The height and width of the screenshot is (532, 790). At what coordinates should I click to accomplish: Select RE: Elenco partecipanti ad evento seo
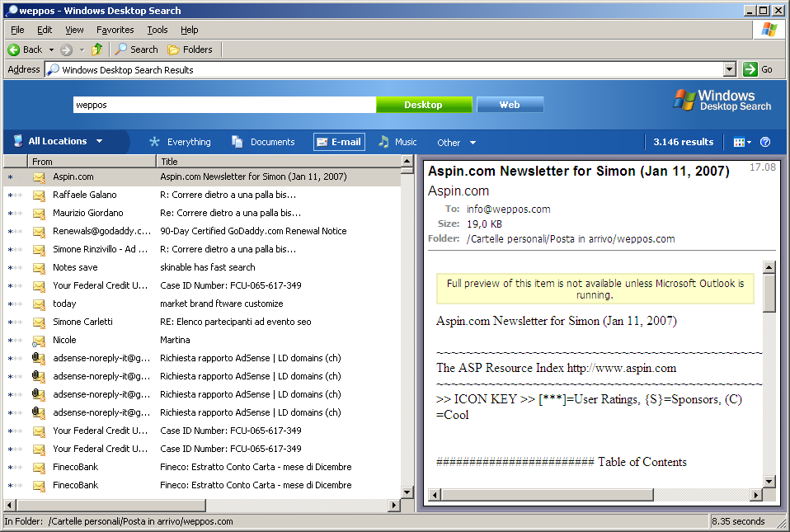(x=236, y=322)
